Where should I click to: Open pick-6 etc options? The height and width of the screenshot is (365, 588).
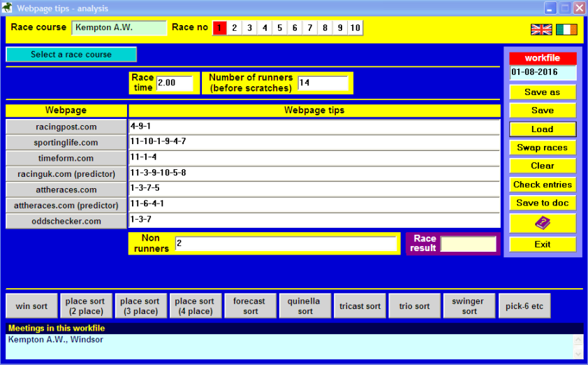(x=524, y=306)
